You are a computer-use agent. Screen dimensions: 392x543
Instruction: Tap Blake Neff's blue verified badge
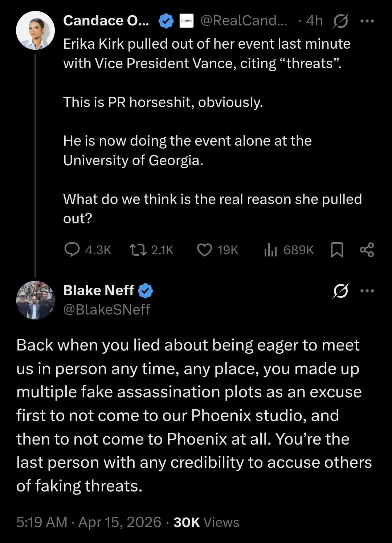[146, 291]
